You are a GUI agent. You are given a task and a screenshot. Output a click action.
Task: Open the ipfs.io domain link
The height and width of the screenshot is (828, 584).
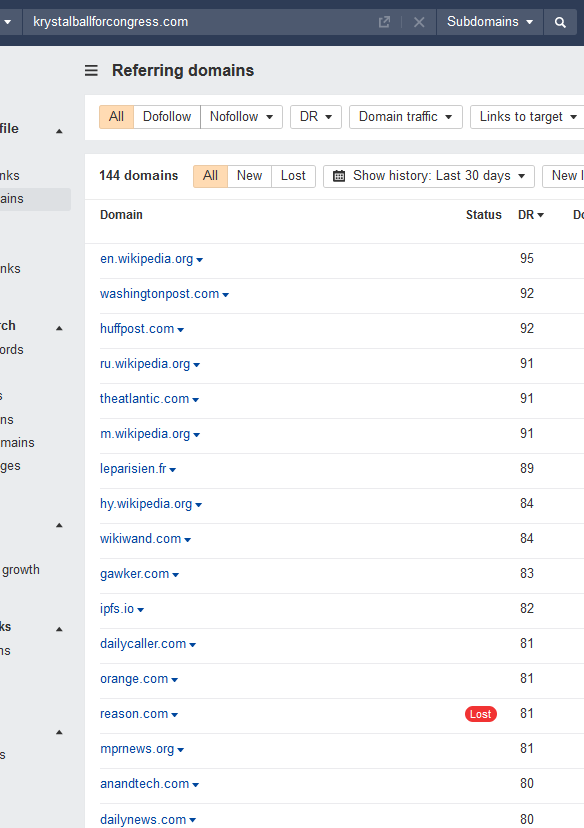tap(117, 608)
